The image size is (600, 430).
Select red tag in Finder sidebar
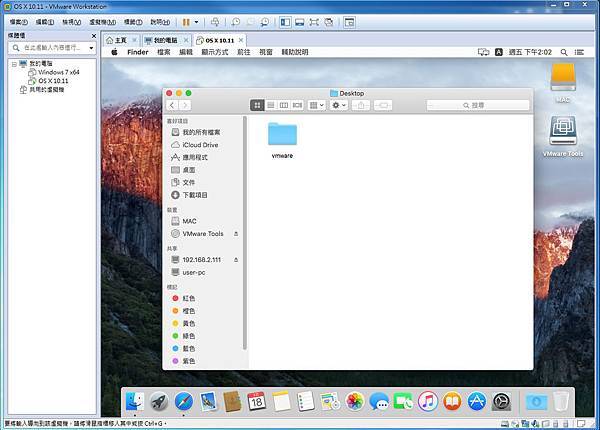click(189, 298)
